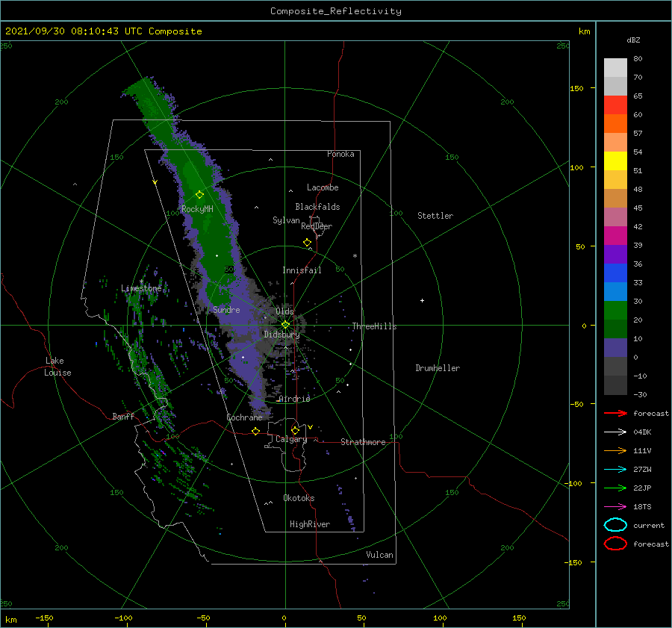This screenshot has width=672, height=628.
Task: Click the Sundre city label
Action: click(x=226, y=309)
